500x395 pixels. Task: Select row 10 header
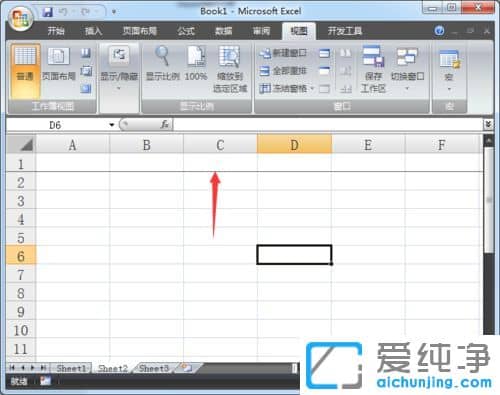tap(21, 330)
